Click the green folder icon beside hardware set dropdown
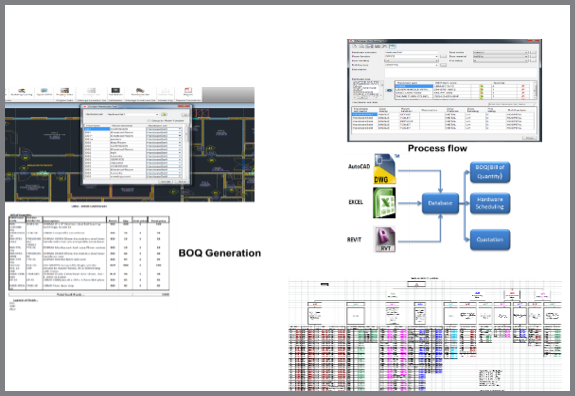Screen dimensions: 575x396 click(164, 114)
